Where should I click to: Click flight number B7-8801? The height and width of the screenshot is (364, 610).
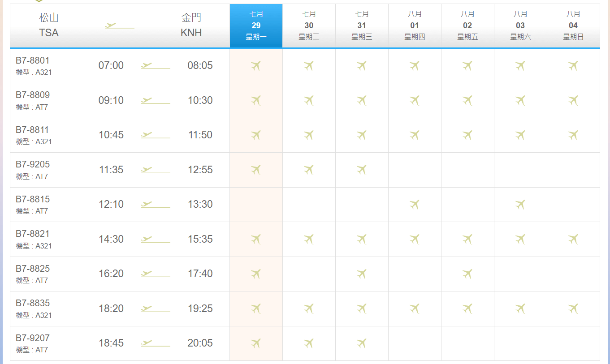(x=33, y=60)
